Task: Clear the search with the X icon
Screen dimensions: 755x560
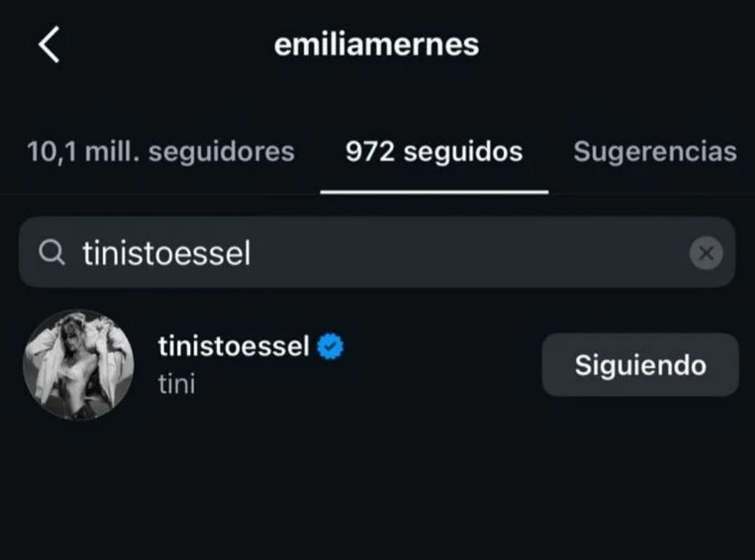Action: [x=706, y=254]
